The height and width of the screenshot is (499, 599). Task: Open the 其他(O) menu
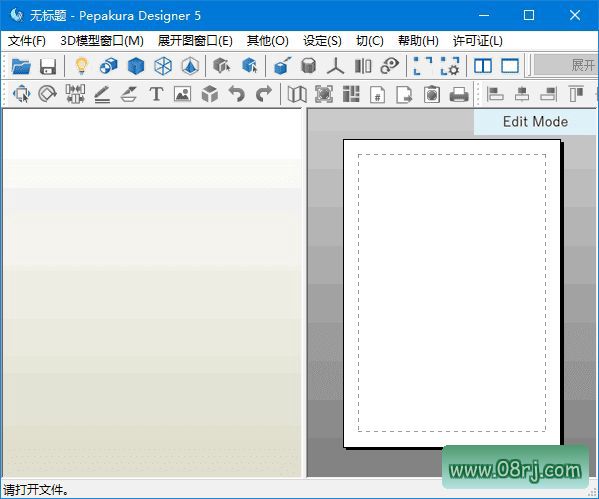[267, 41]
